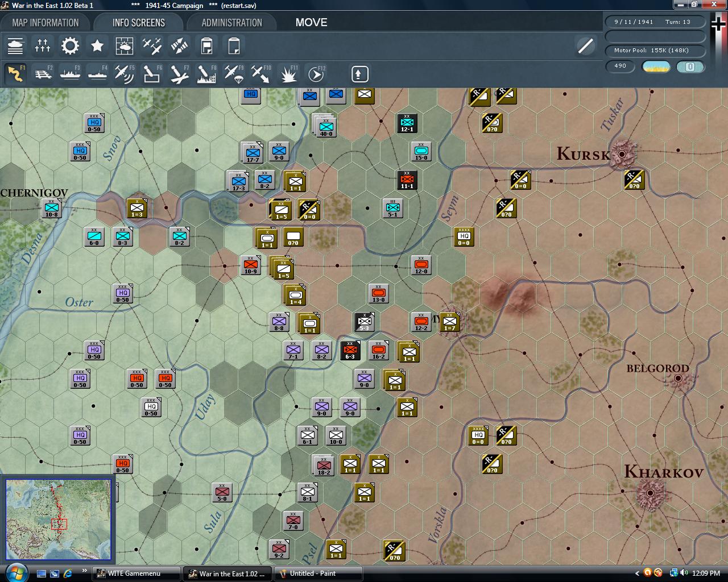Select the 12-1 black unit counter
Screen dimensions: 728x582
pyautogui.click(x=407, y=123)
